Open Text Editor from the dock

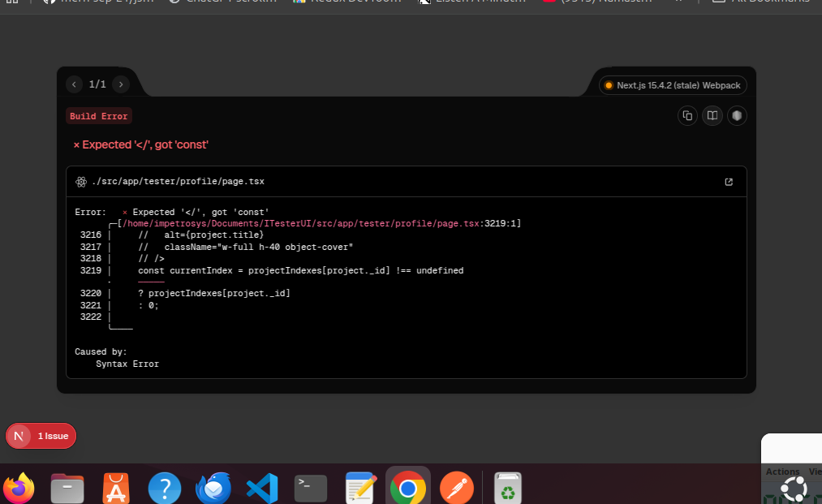[359, 489]
